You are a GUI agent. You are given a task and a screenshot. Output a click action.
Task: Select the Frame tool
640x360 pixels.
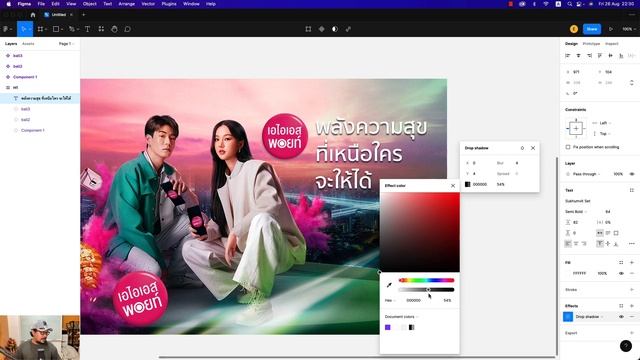pyautogui.click(x=40, y=29)
